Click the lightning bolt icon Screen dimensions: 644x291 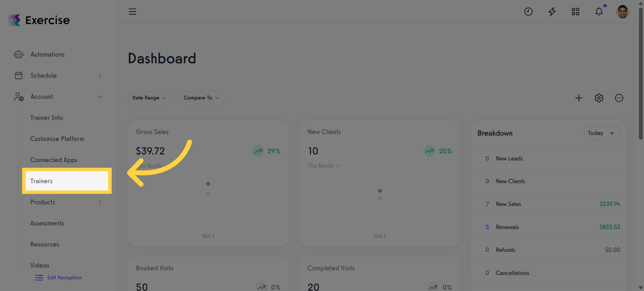tap(552, 12)
